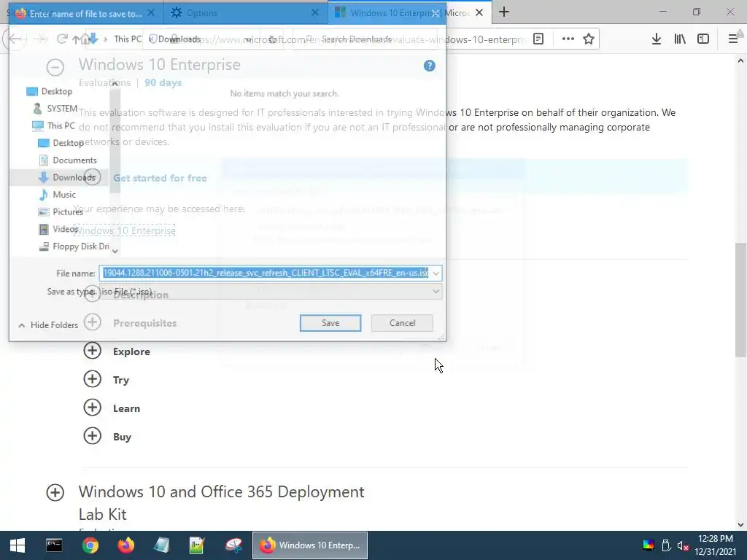The image size is (747, 560).
Task: Click the dialog help question mark icon
Action: (x=429, y=66)
